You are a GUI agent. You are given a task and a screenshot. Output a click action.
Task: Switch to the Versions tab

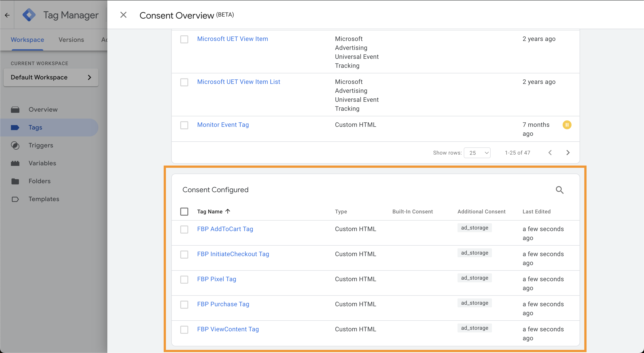pos(71,40)
